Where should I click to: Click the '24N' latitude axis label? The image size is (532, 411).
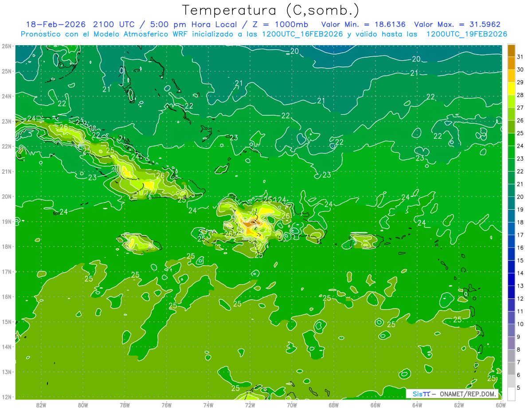[6, 96]
